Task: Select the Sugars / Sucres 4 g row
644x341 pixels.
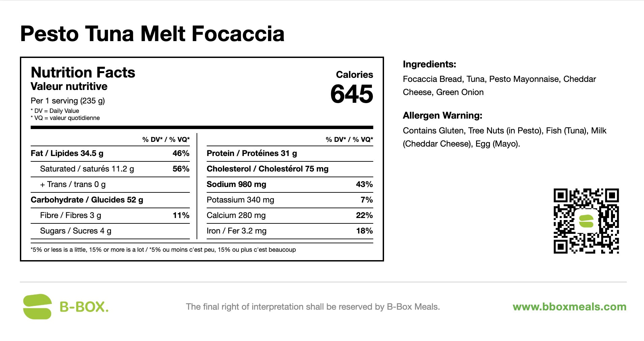Action: [x=110, y=231]
